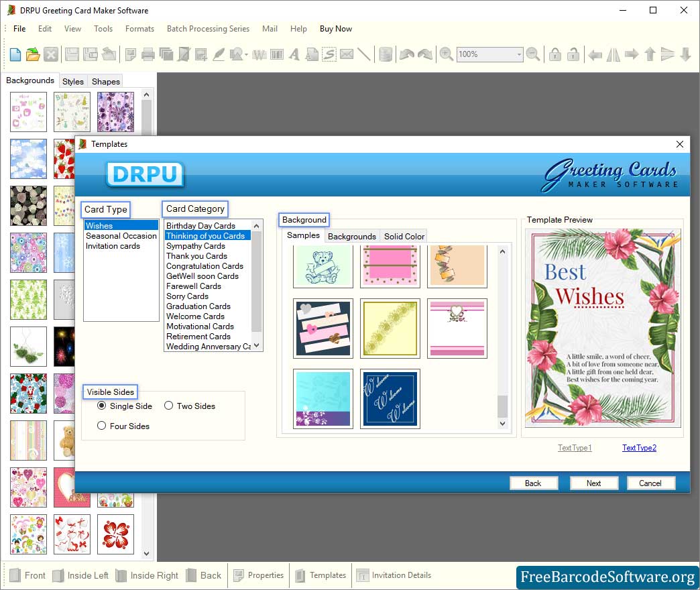The height and width of the screenshot is (590, 700).
Task: Open the File menu
Action: [x=19, y=29]
